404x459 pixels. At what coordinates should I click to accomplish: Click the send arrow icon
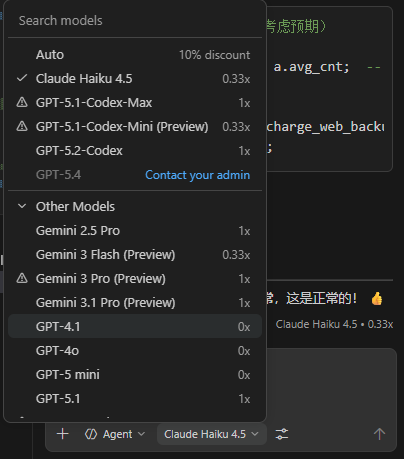click(x=379, y=434)
